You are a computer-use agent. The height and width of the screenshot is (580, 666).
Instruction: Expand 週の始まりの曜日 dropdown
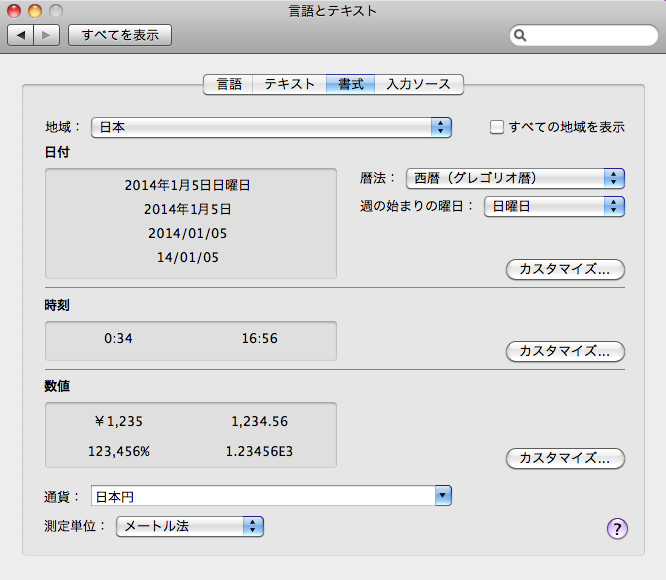coord(554,206)
